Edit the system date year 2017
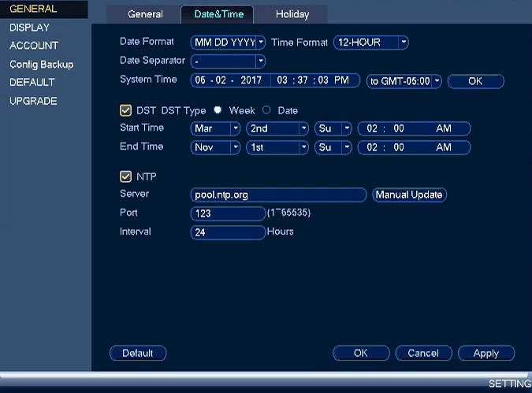Viewport: 532px width, 393px height. coord(251,80)
